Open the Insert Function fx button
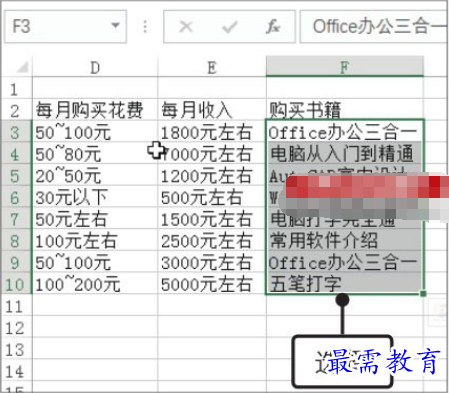Screen dimensions: 449x393 (x=273, y=26)
